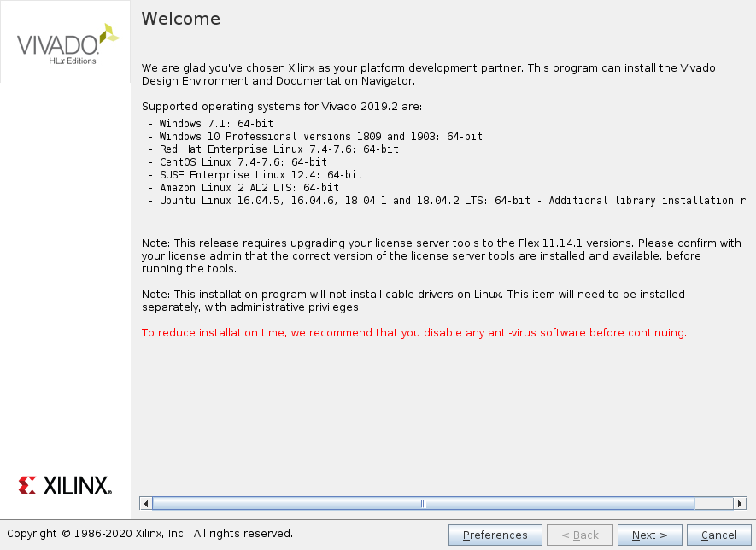Click the Vivado HLx Editions logo

[67, 44]
